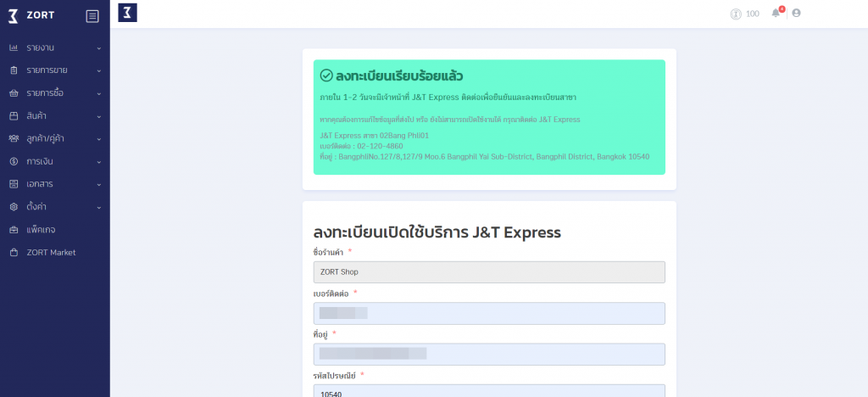This screenshot has height=397, width=868.
Task: Click the ZORT Market bag icon
Action: [x=14, y=253]
